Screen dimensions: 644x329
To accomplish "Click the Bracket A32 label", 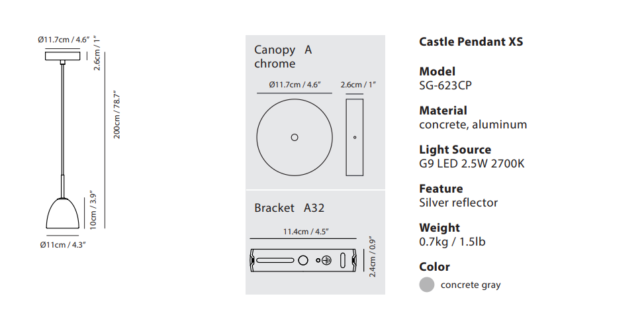I will tap(289, 208).
